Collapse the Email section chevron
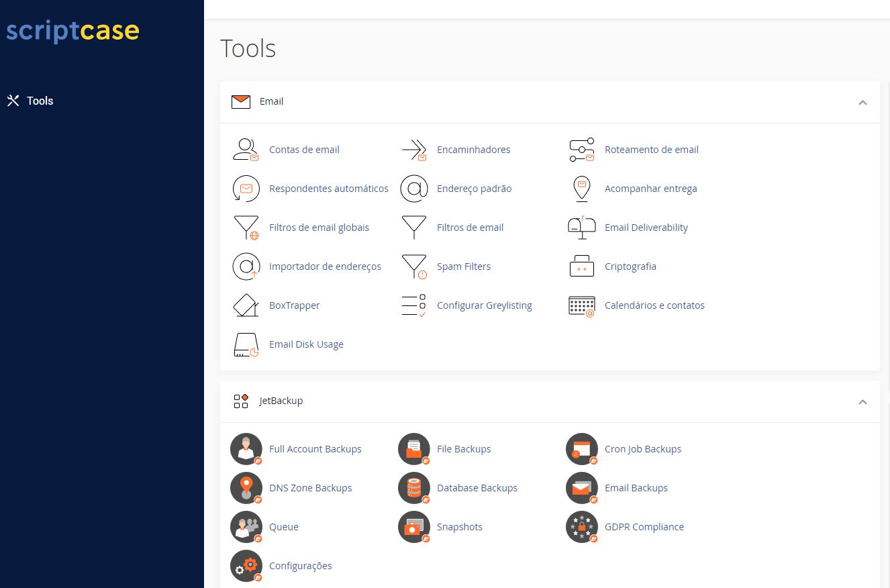Screen dimensions: 890x588 (x=862, y=103)
